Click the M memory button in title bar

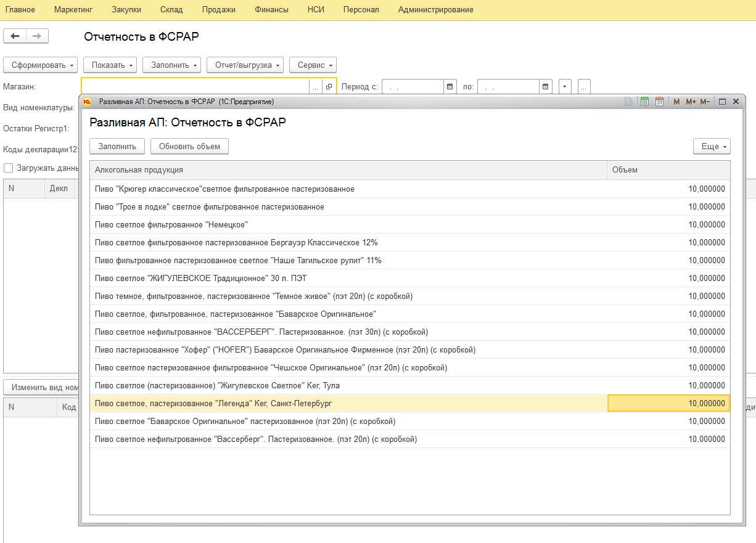click(676, 102)
